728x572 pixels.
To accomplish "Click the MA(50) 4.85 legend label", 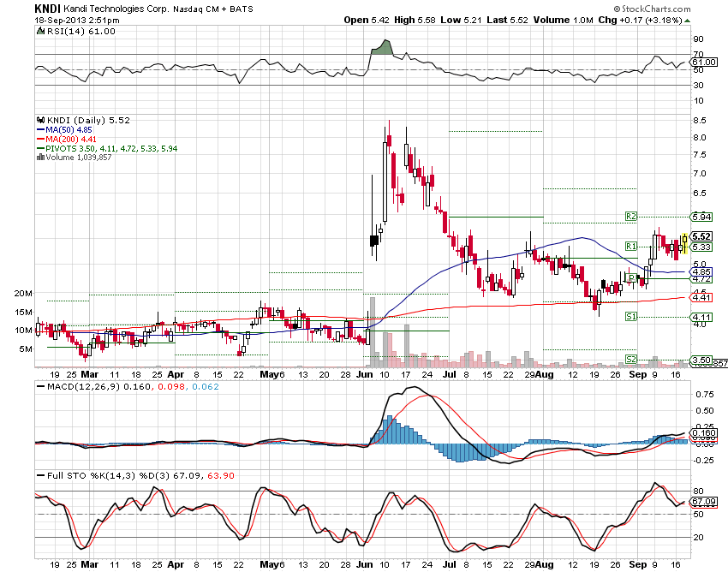I will [x=69, y=130].
